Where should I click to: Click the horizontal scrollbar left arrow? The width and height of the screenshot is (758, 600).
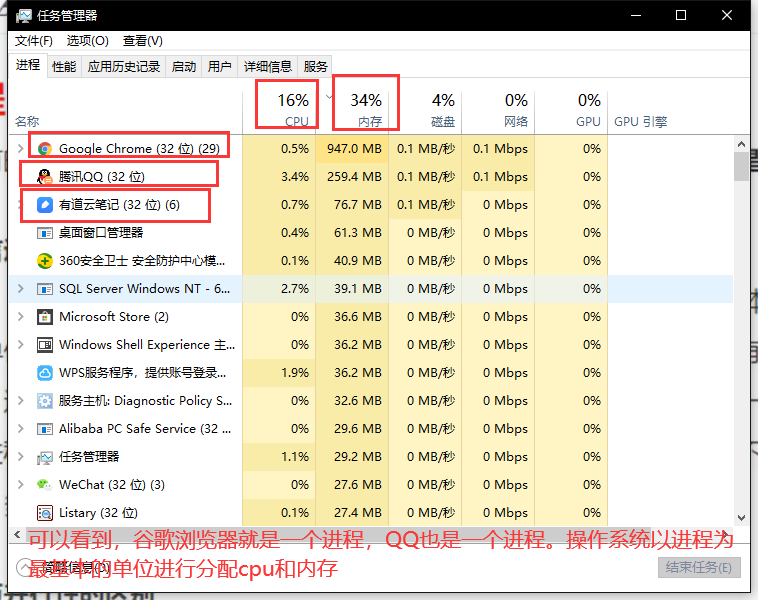17,534
